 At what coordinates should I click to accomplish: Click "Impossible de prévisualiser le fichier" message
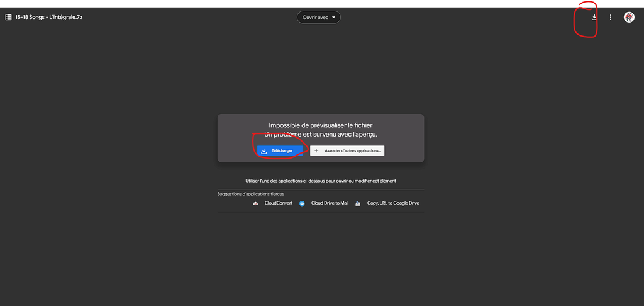pyautogui.click(x=321, y=125)
